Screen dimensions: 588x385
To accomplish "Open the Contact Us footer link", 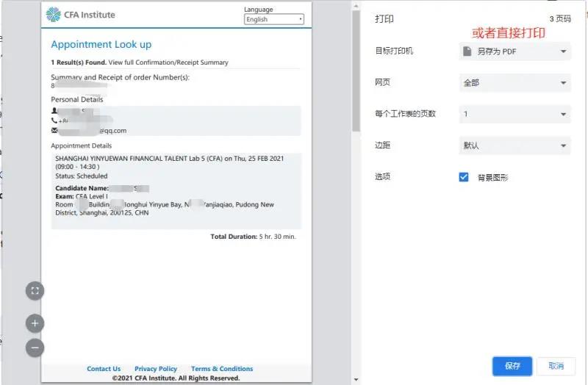I will (x=104, y=369).
